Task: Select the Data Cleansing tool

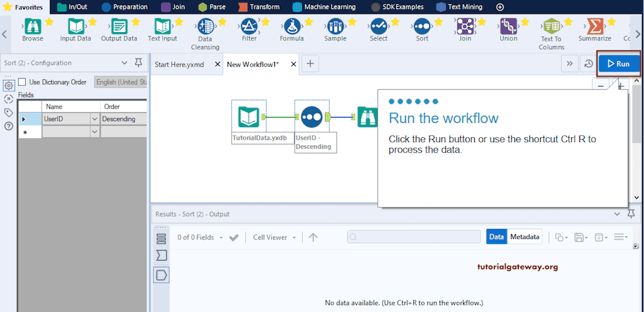Action: [x=206, y=26]
